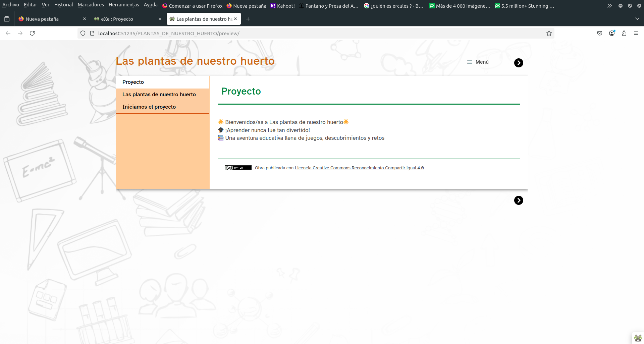This screenshot has width=644, height=344.
Task: Expand the list all tabs chevron
Action: 637,19
